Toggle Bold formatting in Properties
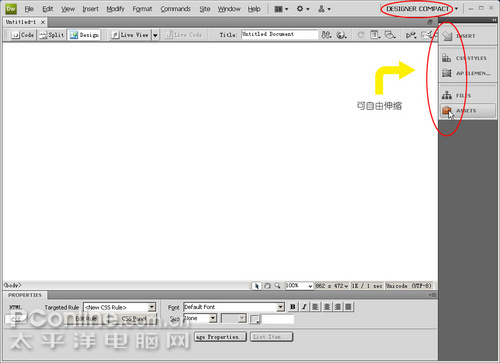 click(293, 307)
